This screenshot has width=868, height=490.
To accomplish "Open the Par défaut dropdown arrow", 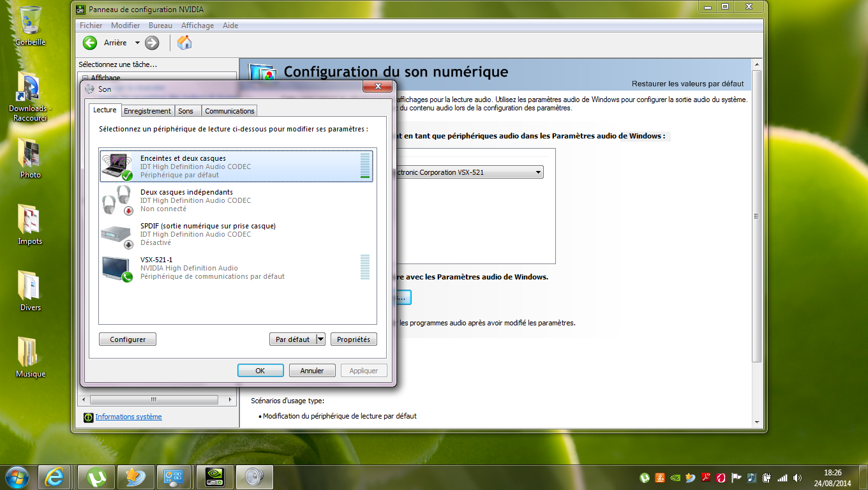I will pos(320,339).
